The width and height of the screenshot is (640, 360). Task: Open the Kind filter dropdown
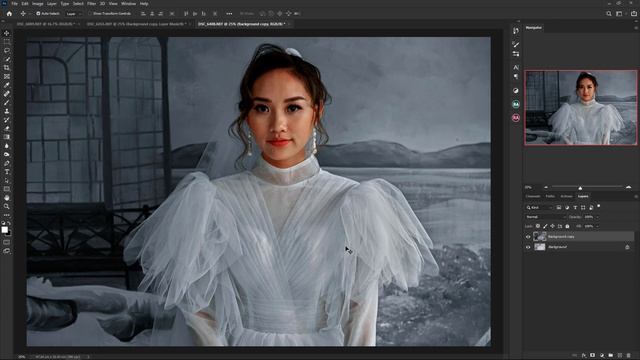[539, 208]
